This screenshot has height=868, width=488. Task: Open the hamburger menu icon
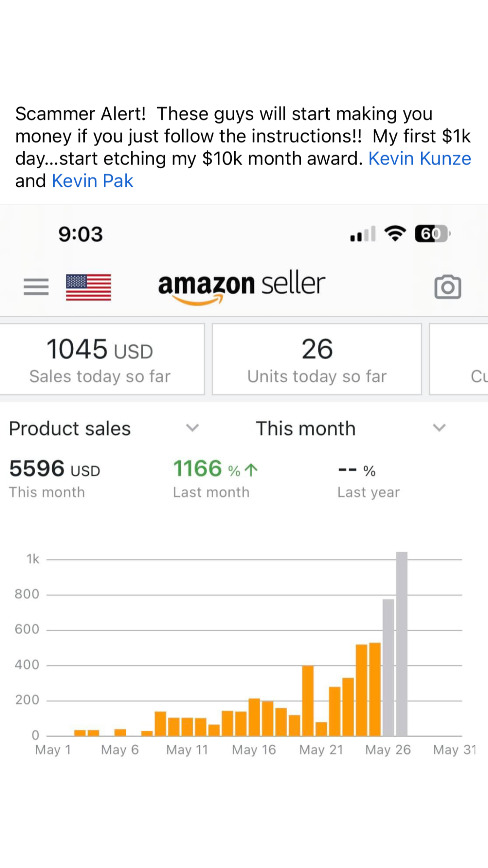tap(36, 287)
